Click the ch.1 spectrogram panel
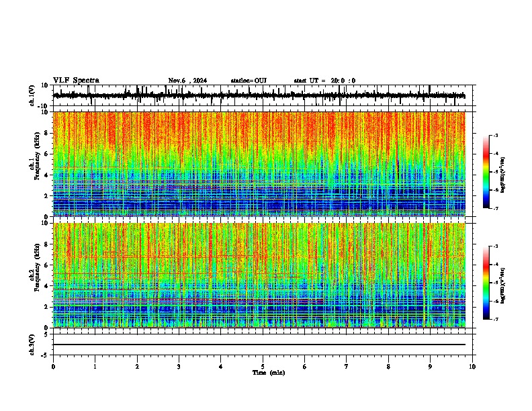This screenshot has width=532, height=411. [259, 164]
